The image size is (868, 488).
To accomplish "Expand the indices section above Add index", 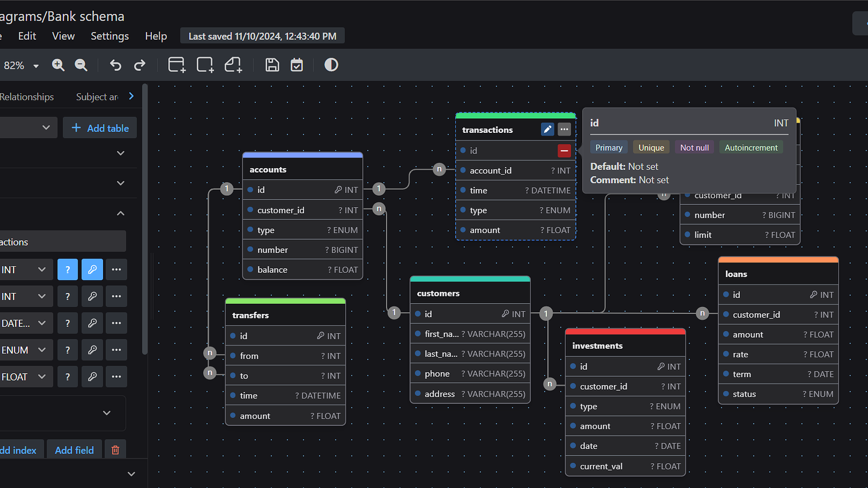I will 107,413.
